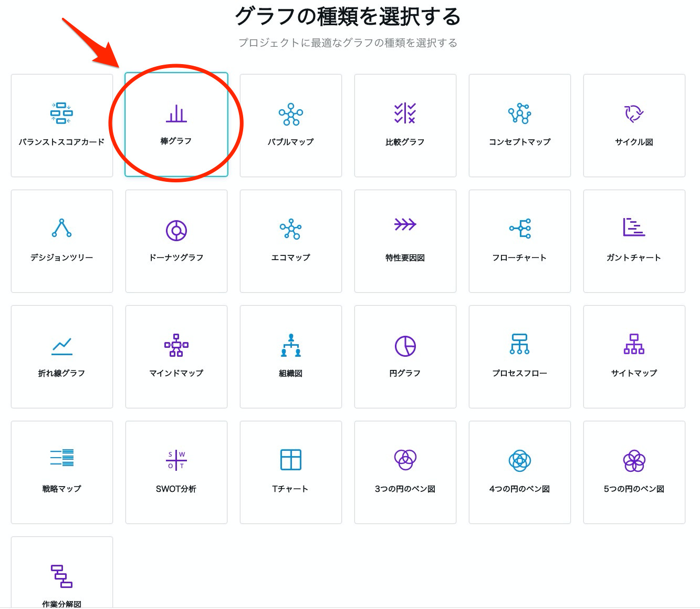Click the バランストスコアカード label text
The height and width of the screenshot is (609, 700).
[x=61, y=142]
